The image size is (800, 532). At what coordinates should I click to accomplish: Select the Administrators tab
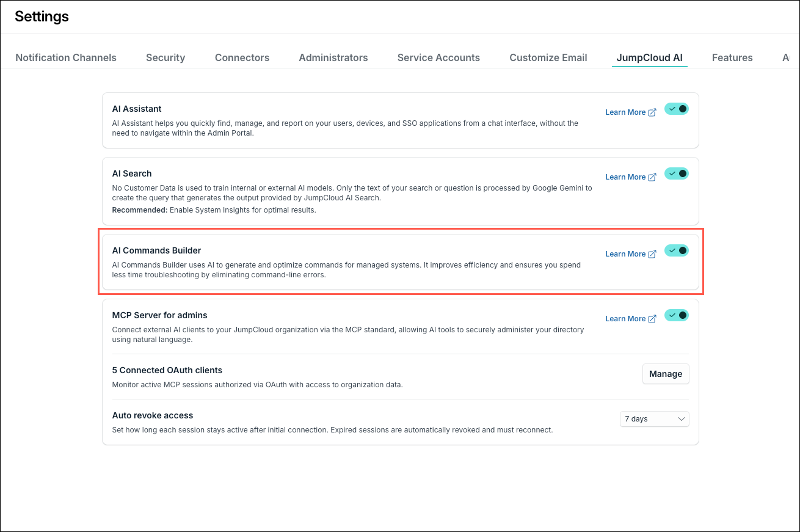[x=333, y=57]
